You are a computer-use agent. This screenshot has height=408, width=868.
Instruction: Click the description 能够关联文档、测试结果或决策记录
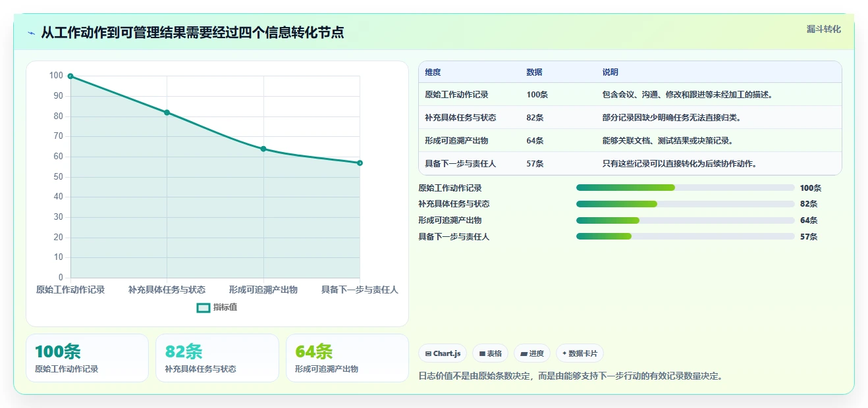click(668, 141)
